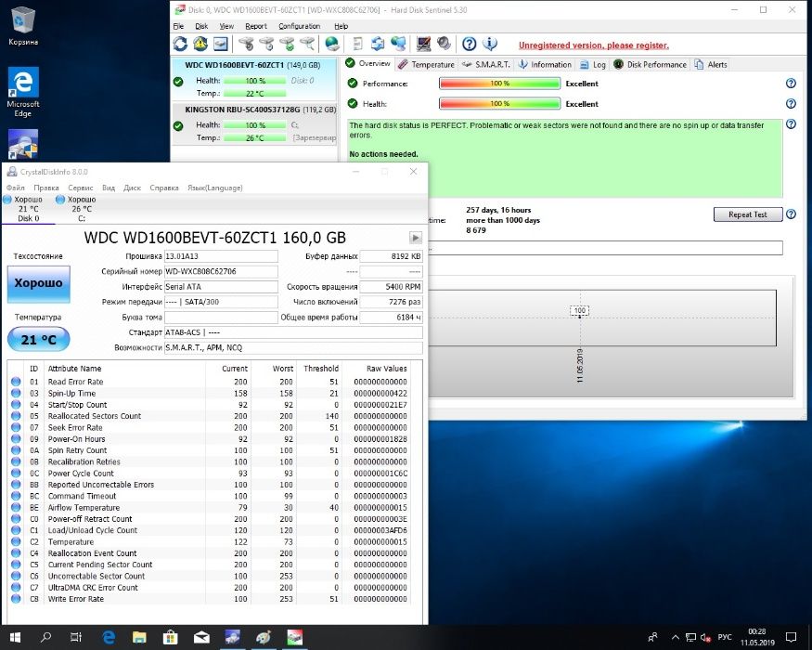The width and height of the screenshot is (812, 650).
Task: Click the serial number field WD-WXC808C62706
Action: [x=221, y=271]
